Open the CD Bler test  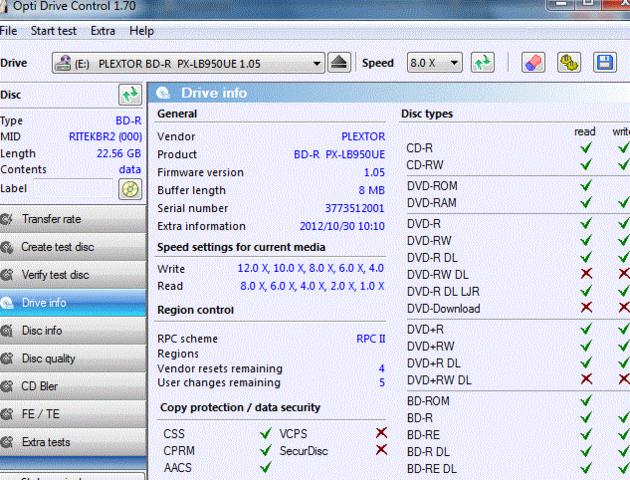[73, 386]
